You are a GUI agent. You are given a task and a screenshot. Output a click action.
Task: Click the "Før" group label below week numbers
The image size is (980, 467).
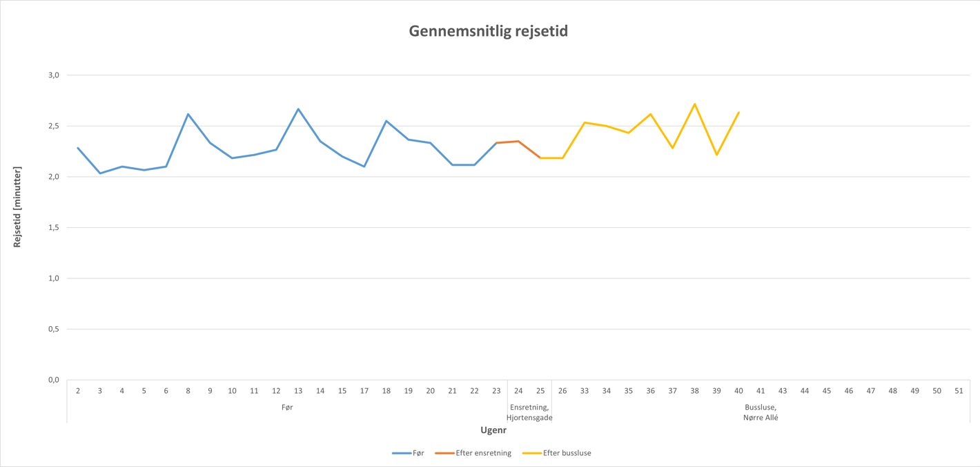coord(287,408)
